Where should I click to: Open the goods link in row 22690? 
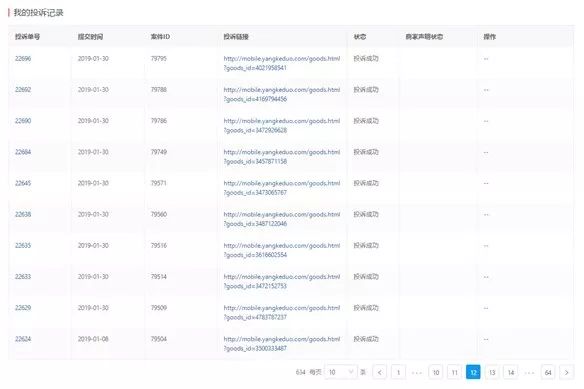[282, 126]
